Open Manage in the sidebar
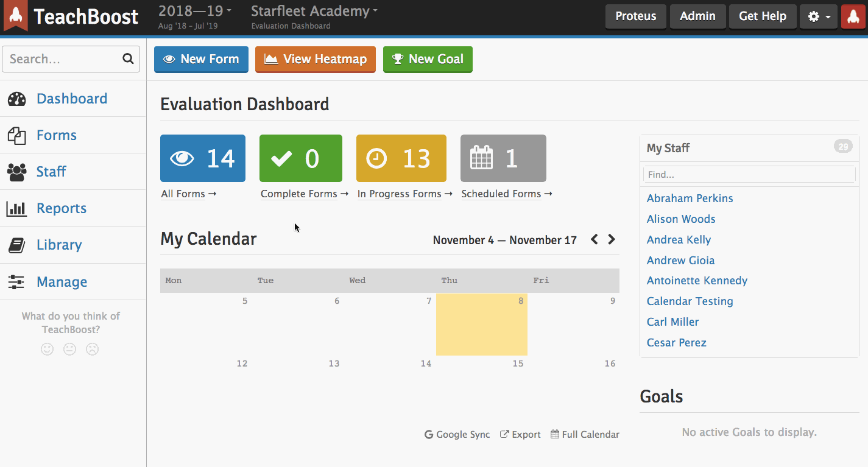Viewport: 868px width, 467px height. click(62, 282)
